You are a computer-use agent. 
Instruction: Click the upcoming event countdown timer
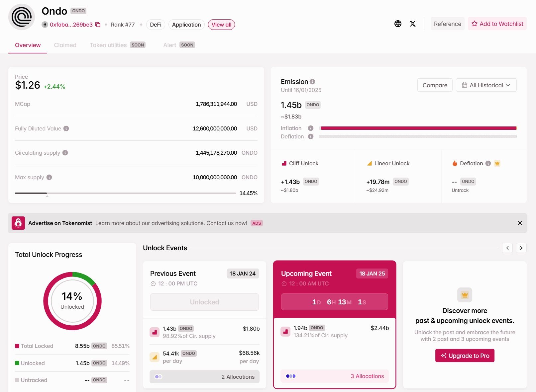click(x=335, y=302)
